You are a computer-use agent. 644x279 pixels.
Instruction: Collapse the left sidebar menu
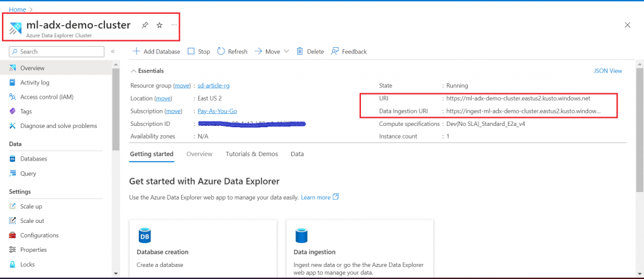[113, 52]
